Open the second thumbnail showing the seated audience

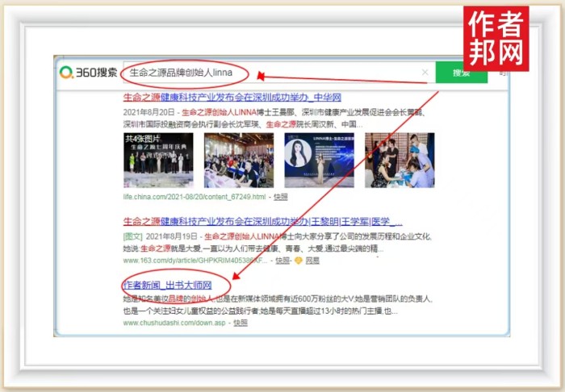coord(238,160)
